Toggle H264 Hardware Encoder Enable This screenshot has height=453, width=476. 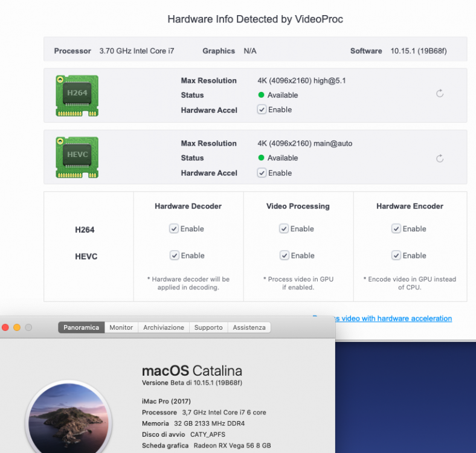click(x=396, y=229)
